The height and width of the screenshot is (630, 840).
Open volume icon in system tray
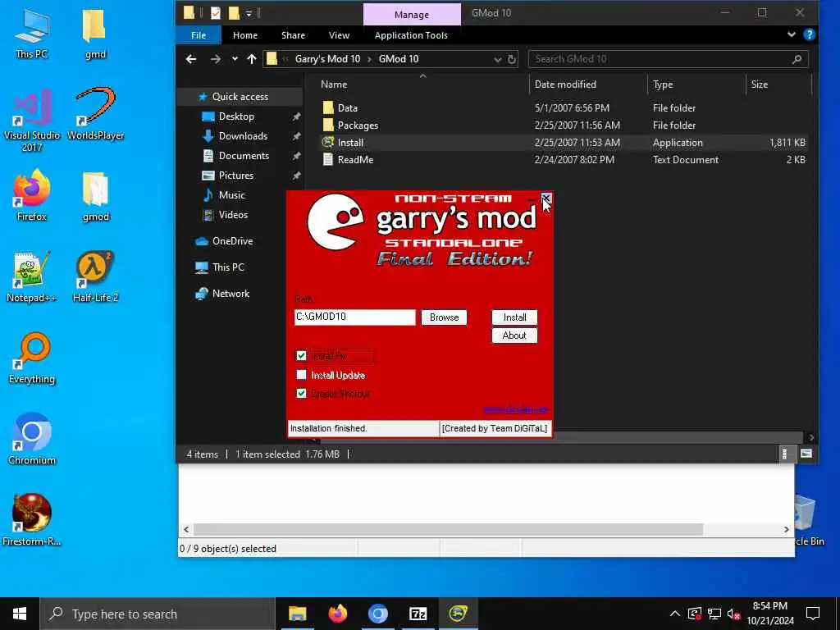click(x=733, y=614)
